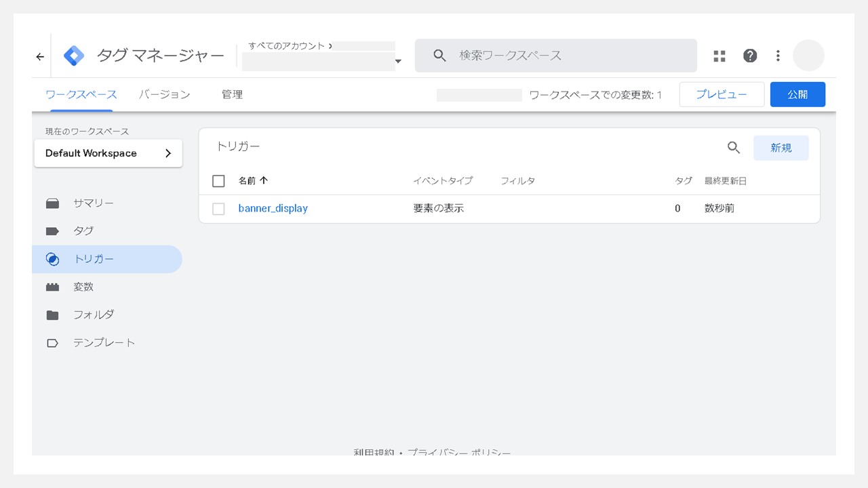
Task: Click the Tag Manager diamond logo
Action: click(x=74, y=55)
